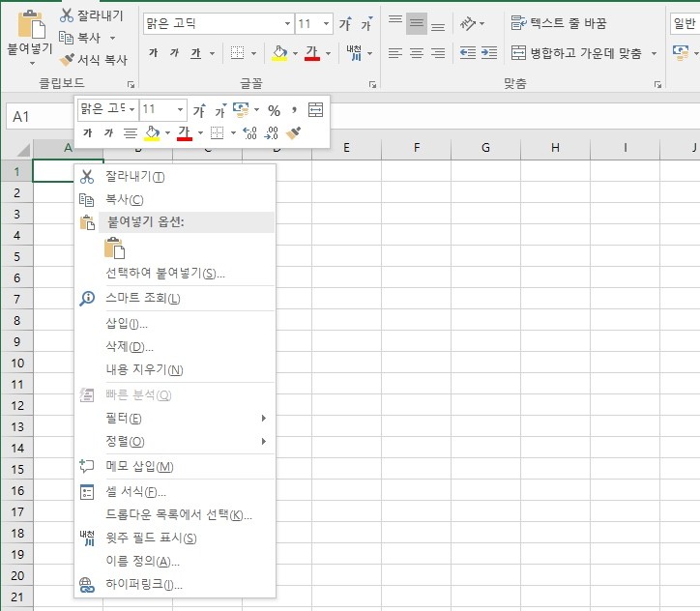Align text left in ribbon
700x611 pixels.
pyautogui.click(x=394, y=53)
